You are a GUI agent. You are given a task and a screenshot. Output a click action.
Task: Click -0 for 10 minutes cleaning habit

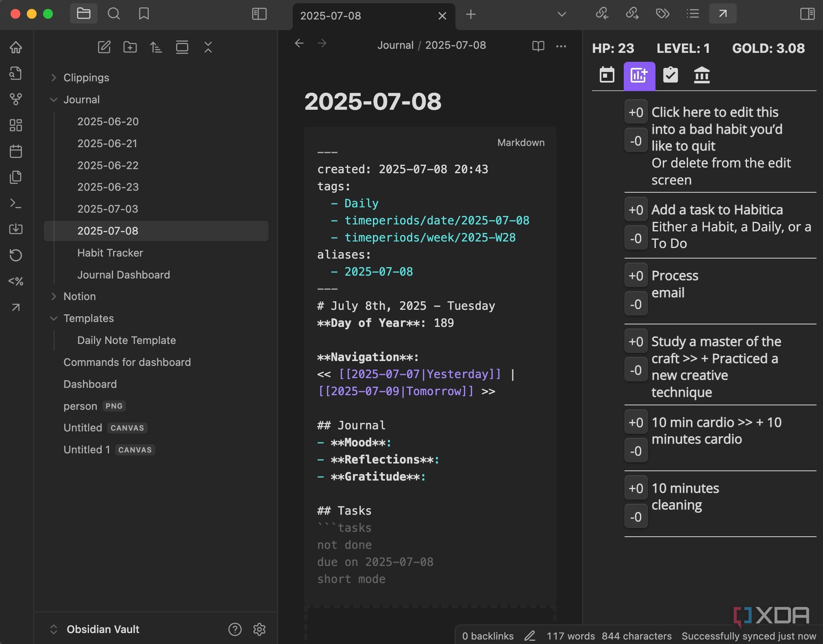pyautogui.click(x=636, y=517)
